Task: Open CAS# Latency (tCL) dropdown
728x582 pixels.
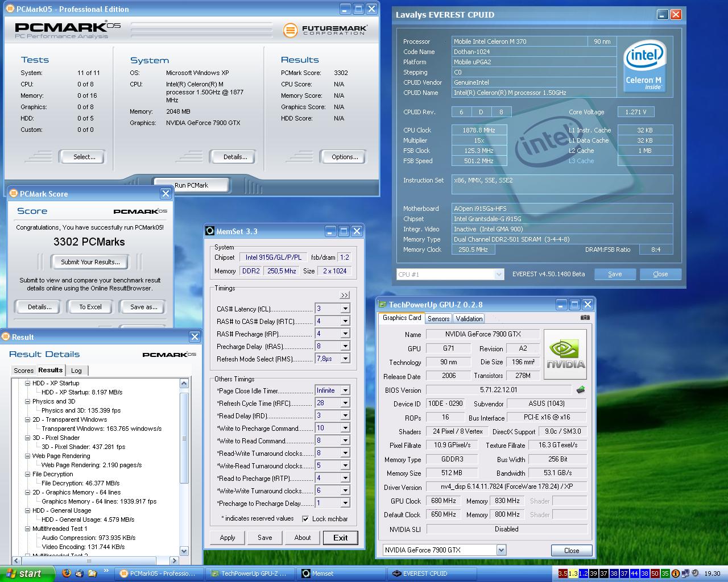Action: tap(345, 309)
